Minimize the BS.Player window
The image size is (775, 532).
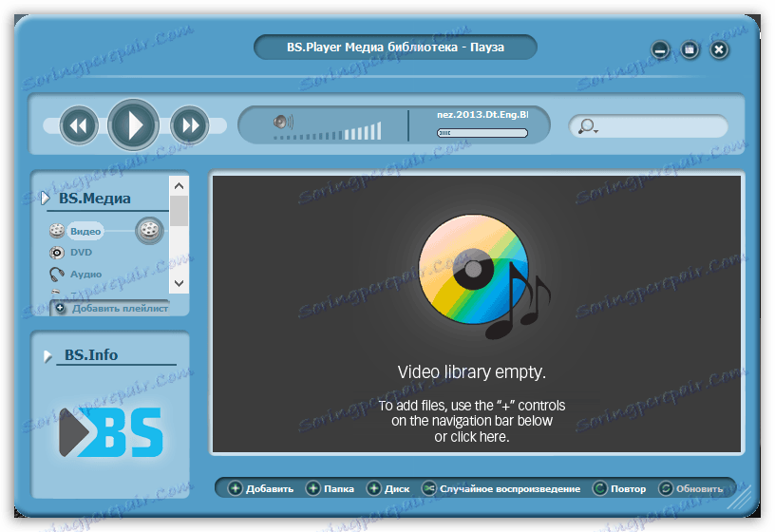[x=660, y=50]
